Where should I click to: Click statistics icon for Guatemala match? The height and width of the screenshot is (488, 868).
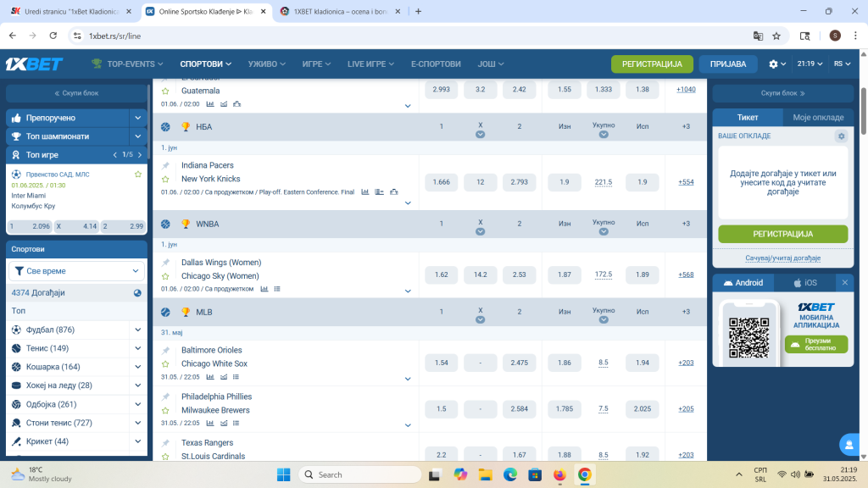(x=210, y=104)
